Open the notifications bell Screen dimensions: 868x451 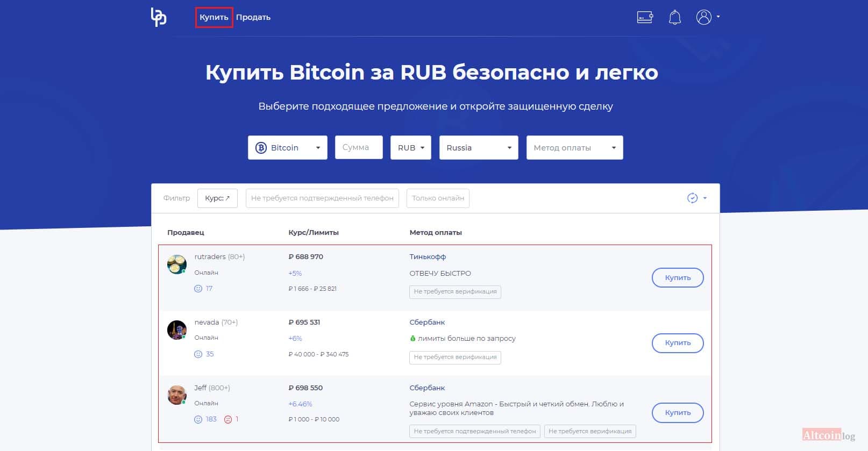click(x=674, y=17)
